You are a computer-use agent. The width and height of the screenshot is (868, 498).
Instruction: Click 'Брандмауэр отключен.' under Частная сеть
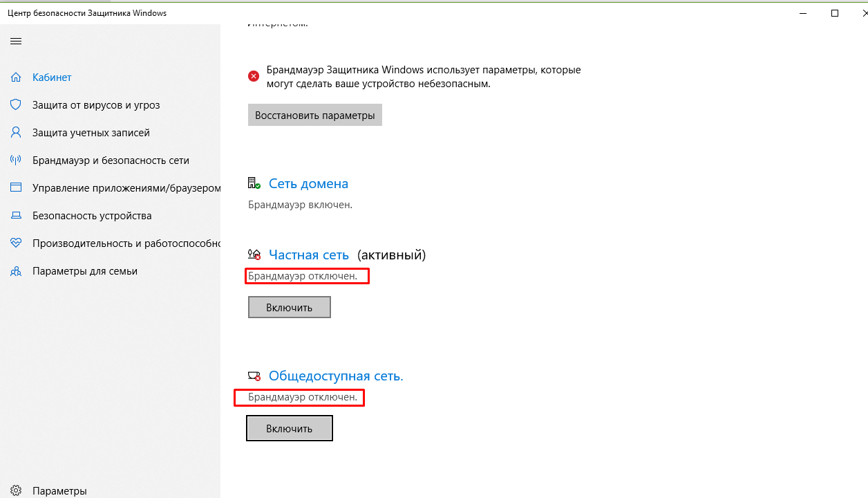pos(303,276)
